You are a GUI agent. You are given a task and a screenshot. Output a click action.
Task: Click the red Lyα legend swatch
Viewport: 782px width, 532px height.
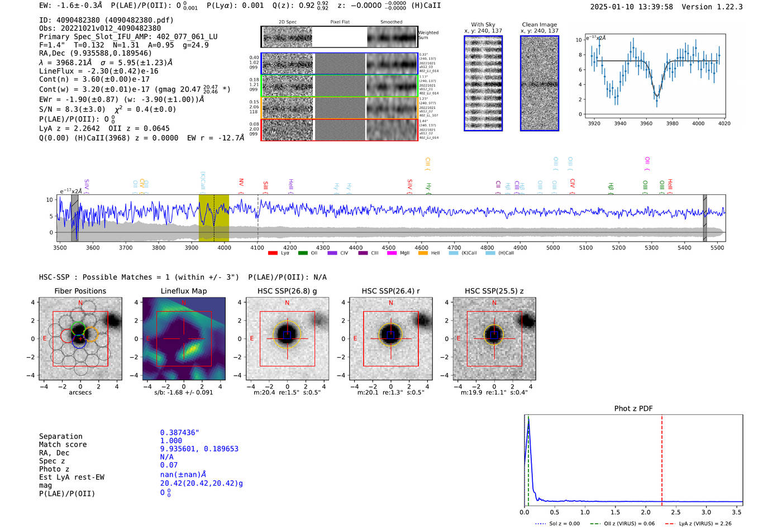(273, 253)
